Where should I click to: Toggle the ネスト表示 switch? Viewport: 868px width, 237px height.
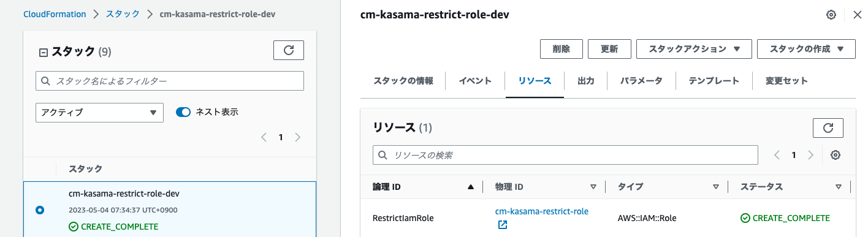click(x=183, y=112)
